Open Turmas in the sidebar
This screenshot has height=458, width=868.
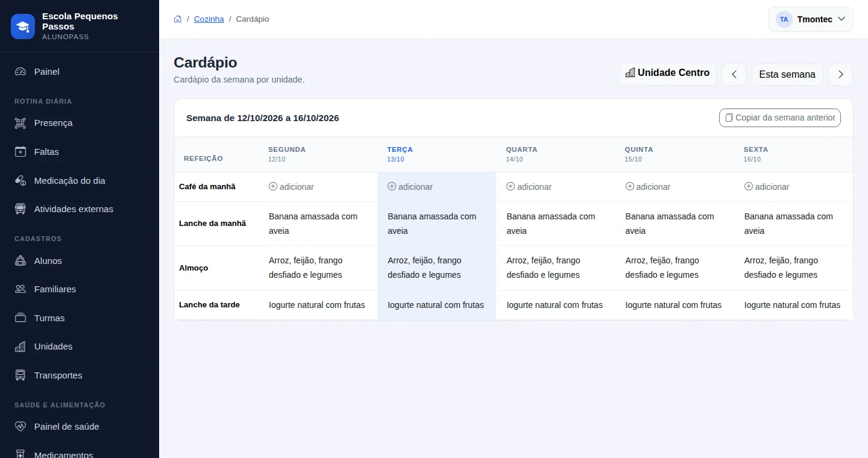point(80,318)
